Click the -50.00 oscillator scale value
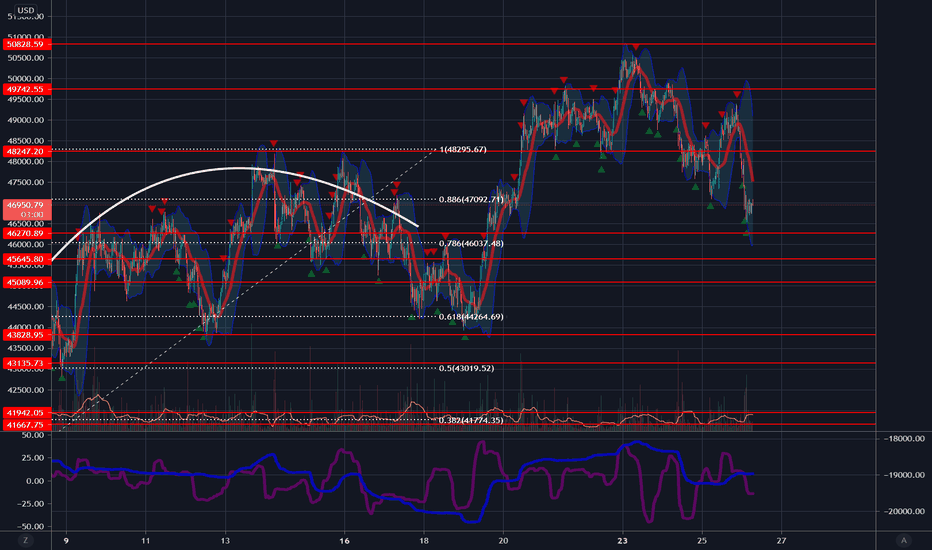932x550 pixels. click(30, 526)
